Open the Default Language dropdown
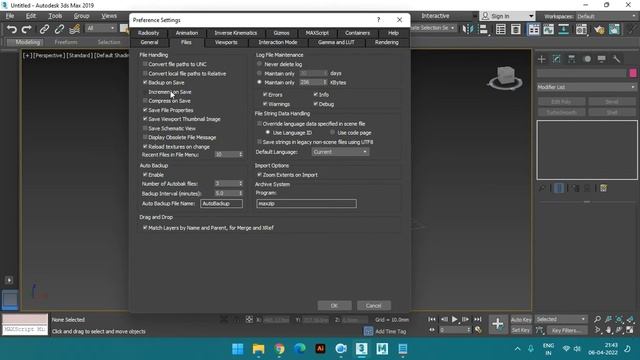 tap(340, 152)
